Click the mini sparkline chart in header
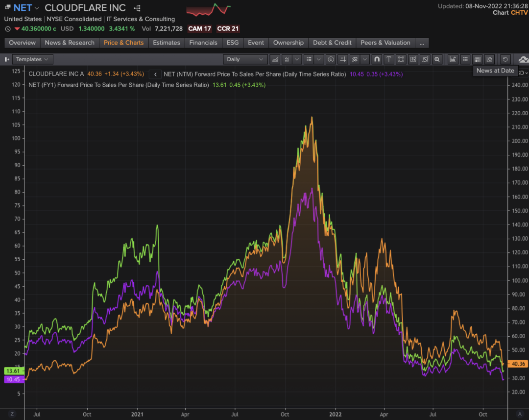This screenshot has height=420, width=529. click(x=209, y=10)
